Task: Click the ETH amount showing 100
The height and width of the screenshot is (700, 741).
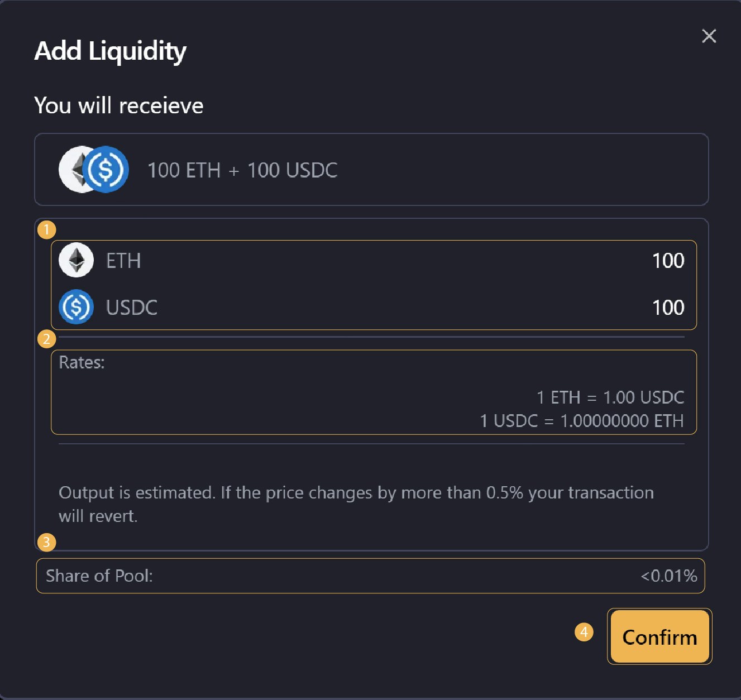Action: 668,261
